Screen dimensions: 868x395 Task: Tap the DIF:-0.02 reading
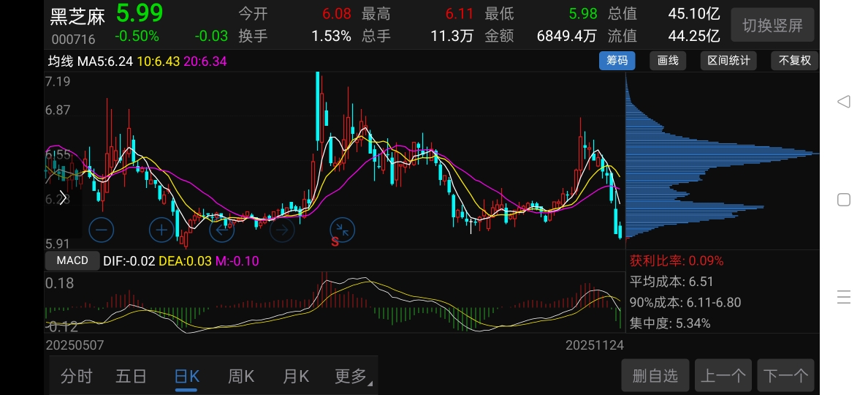click(x=129, y=261)
